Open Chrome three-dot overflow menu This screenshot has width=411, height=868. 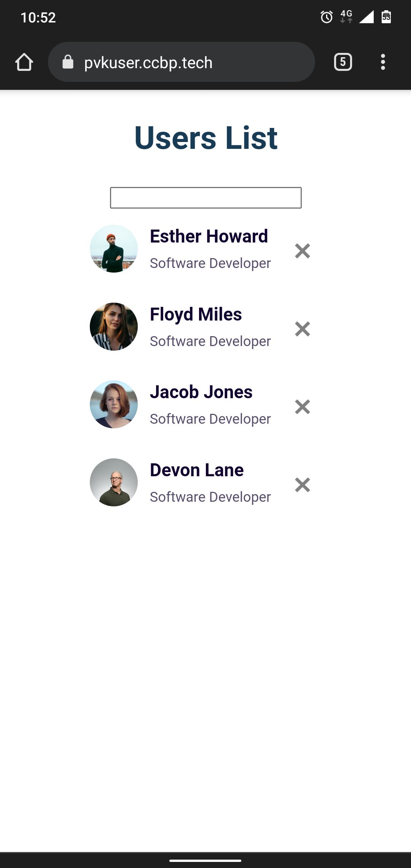[383, 62]
